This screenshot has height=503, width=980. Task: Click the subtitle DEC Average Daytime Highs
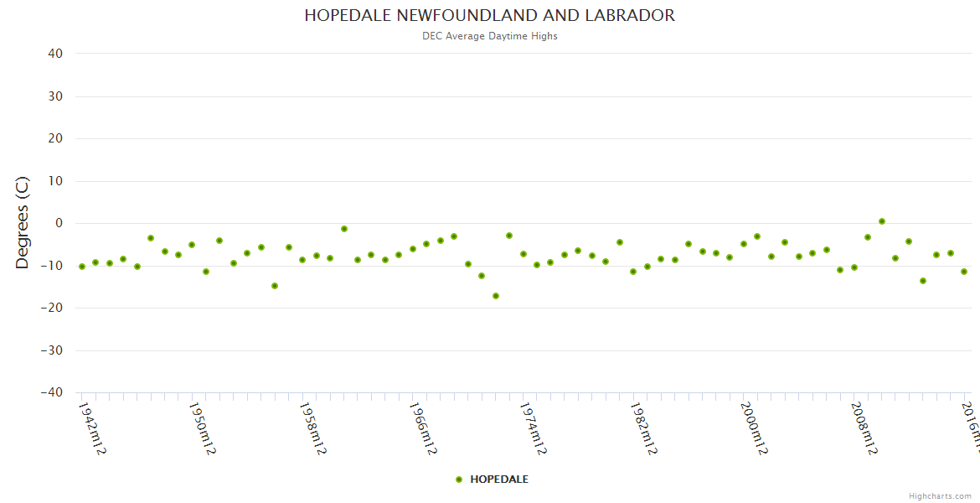489,36
